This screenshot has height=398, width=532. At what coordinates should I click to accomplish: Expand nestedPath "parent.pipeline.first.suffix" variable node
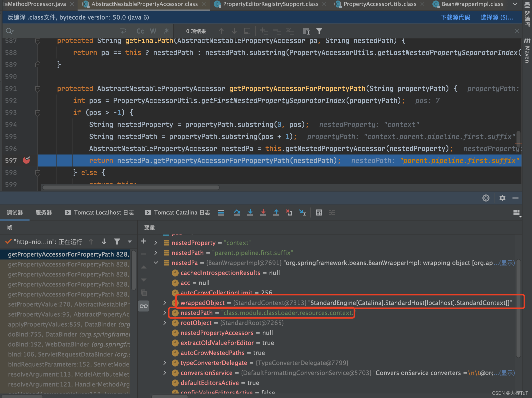(156, 253)
